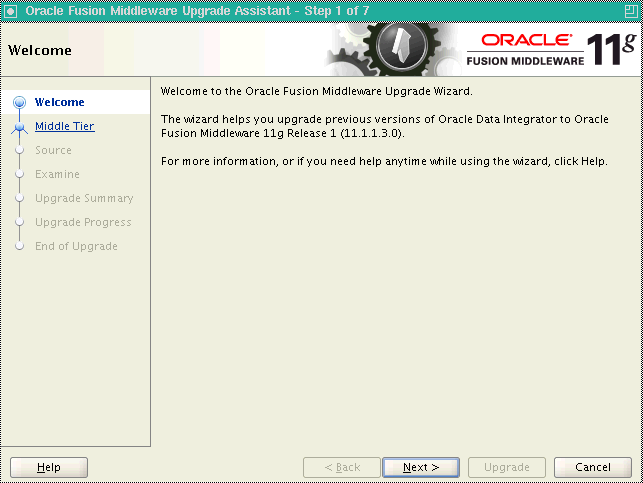Open the Middle Tier step link

coord(65,126)
